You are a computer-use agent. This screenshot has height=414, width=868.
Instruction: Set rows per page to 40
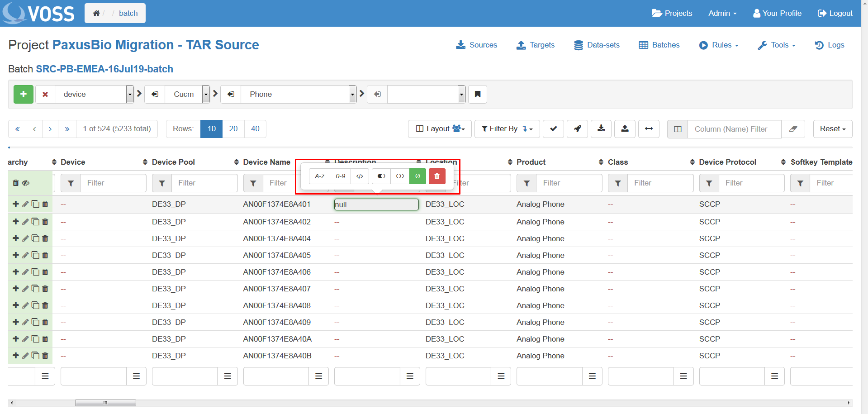tap(255, 129)
